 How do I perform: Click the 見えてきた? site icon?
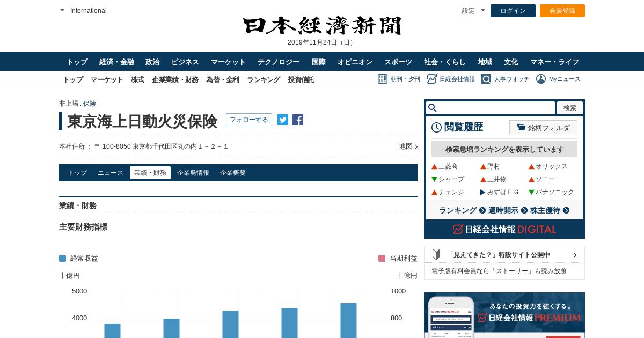[x=436, y=255]
